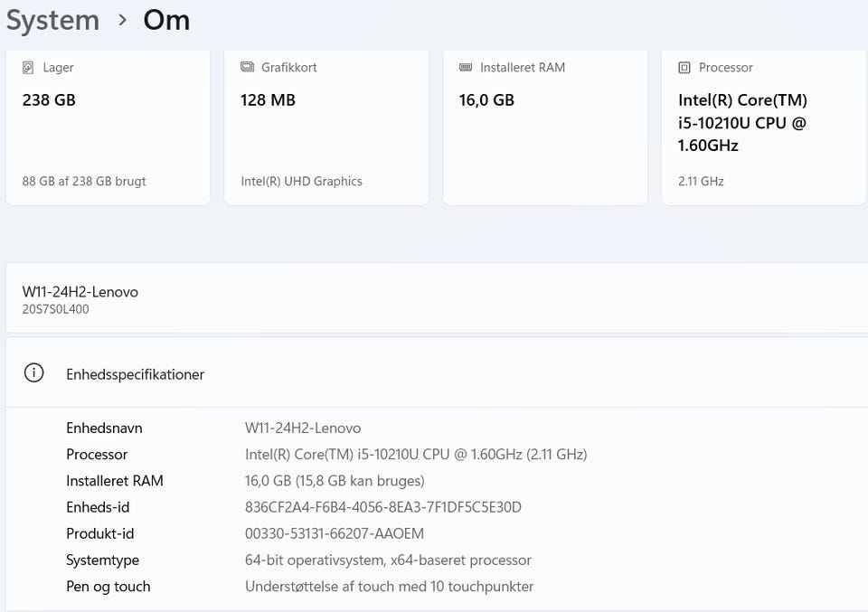The height and width of the screenshot is (612, 868).
Task: Go back to System in breadcrumb
Action: pos(52,20)
